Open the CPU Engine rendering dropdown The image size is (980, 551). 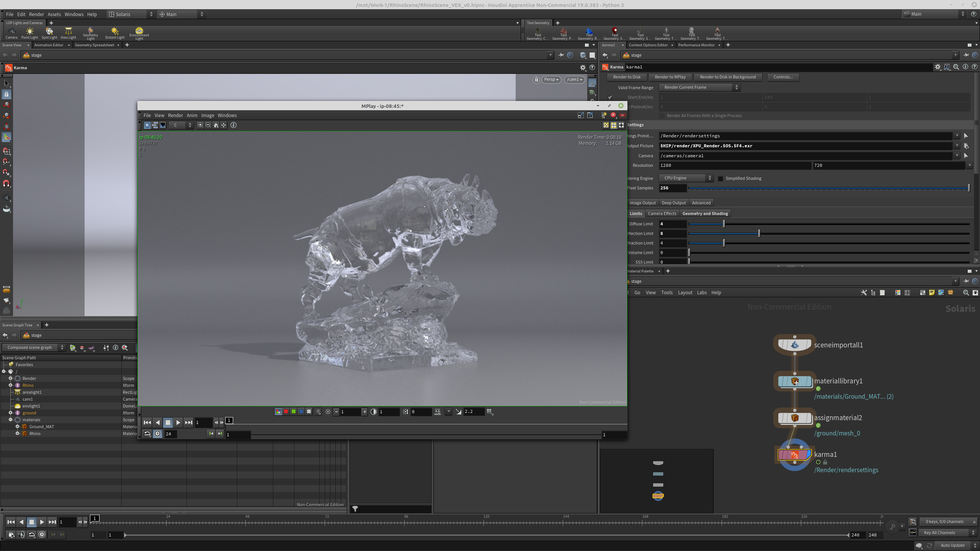(686, 178)
